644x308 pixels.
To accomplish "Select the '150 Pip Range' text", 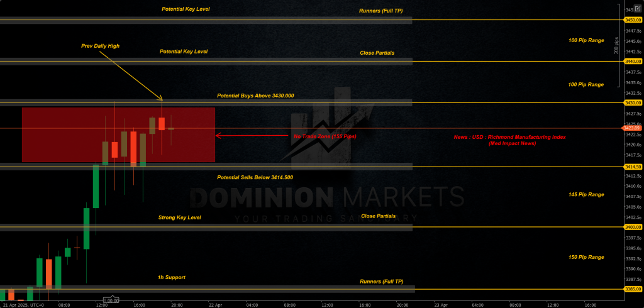I will (587, 257).
